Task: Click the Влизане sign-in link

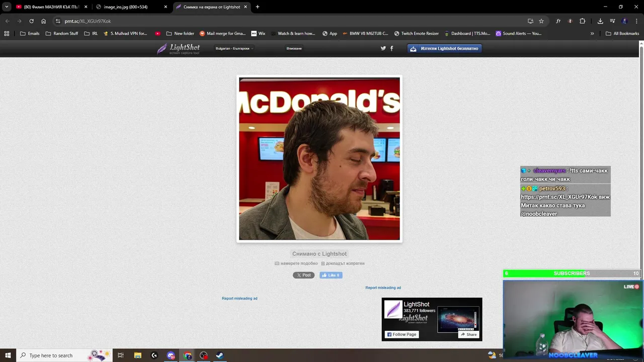Action: pos(294,48)
